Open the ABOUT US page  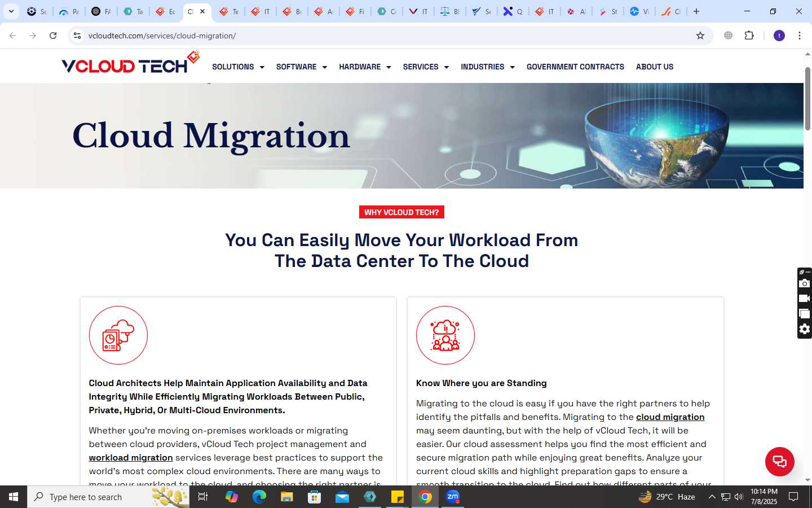(655, 67)
